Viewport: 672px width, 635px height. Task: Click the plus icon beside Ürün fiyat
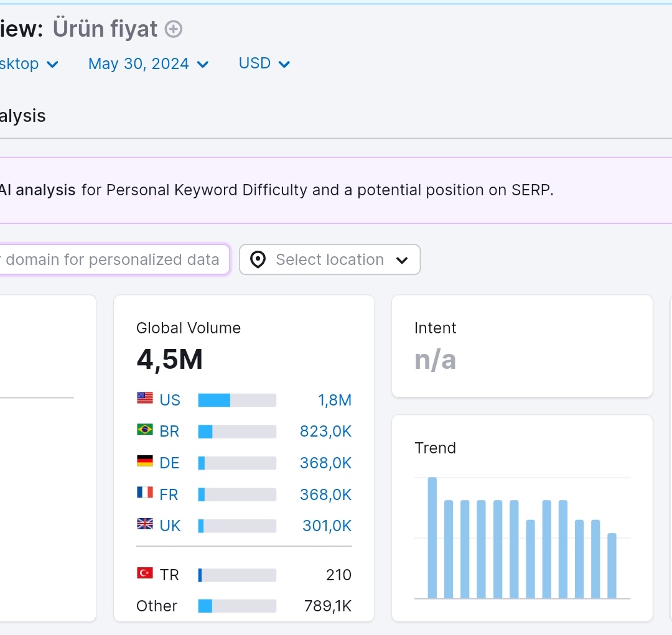174,29
